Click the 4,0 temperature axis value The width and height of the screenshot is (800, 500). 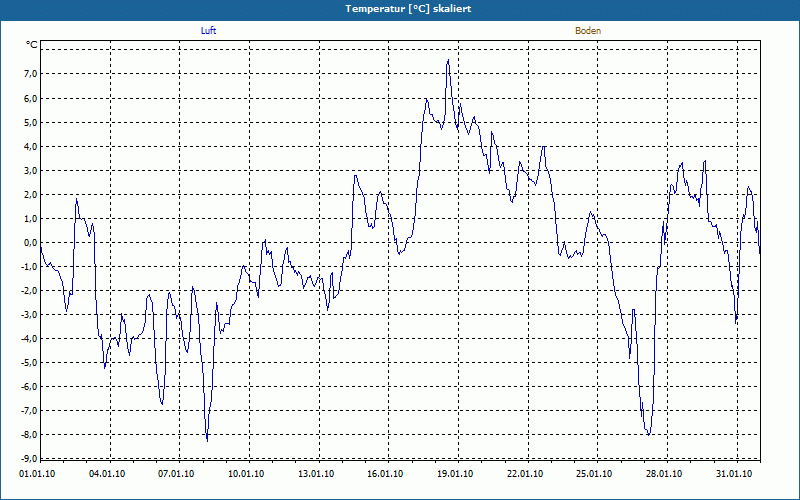tap(31, 146)
